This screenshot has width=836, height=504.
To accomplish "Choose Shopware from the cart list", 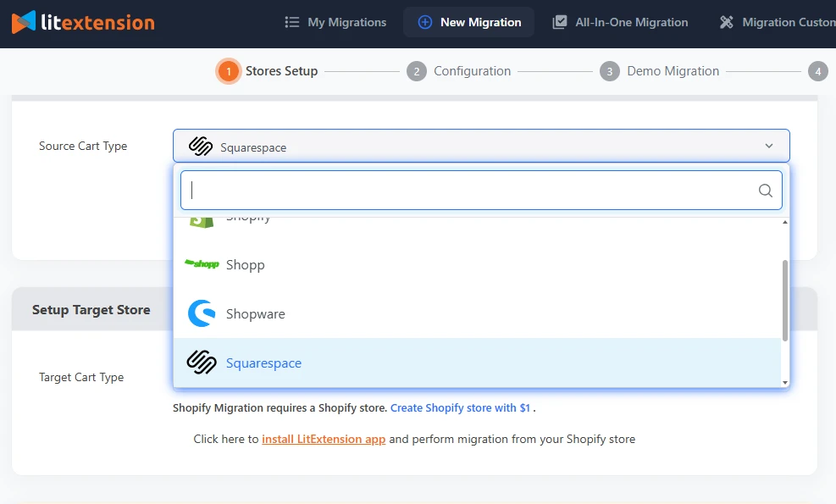I will click(x=477, y=313).
